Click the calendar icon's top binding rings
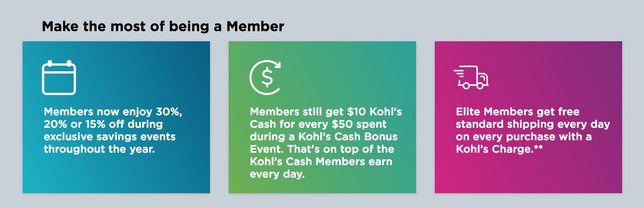The image size is (644, 208). [59, 63]
